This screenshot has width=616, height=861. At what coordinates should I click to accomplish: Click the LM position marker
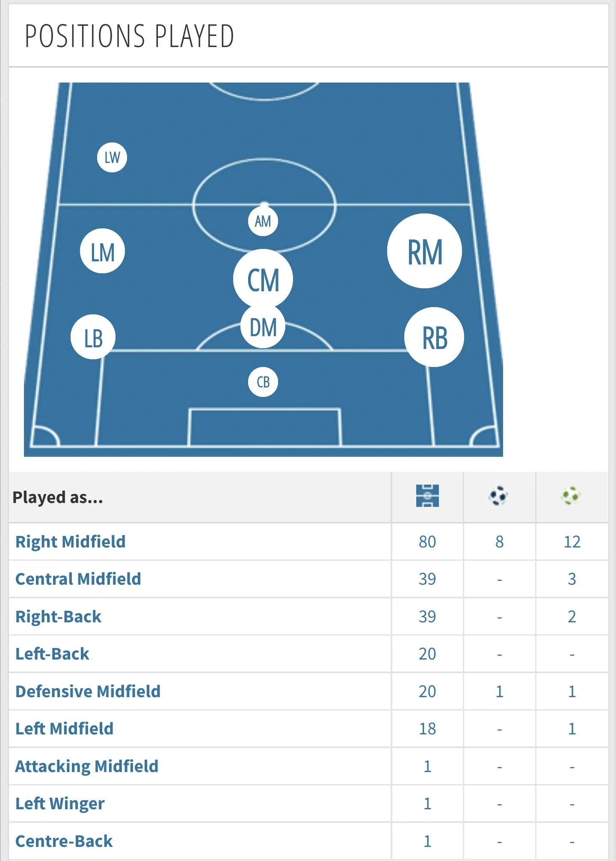pos(102,251)
